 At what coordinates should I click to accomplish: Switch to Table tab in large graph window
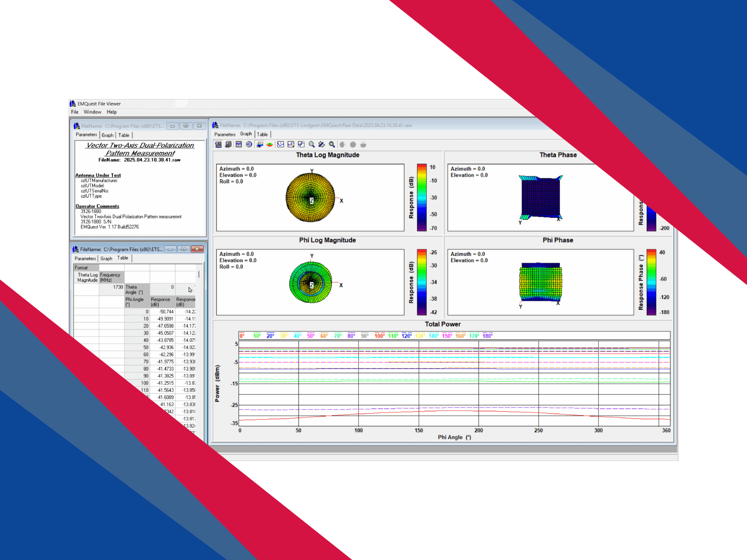[x=262, y=134]
